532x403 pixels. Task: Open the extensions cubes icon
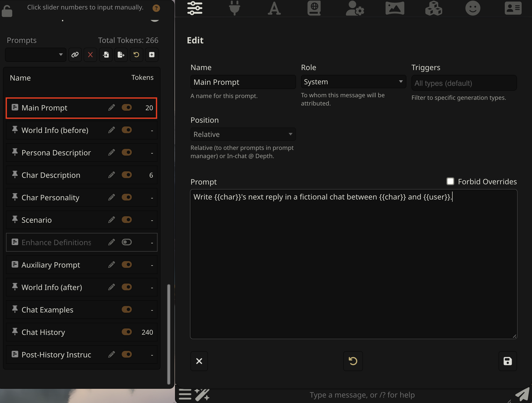pos(434,8)
